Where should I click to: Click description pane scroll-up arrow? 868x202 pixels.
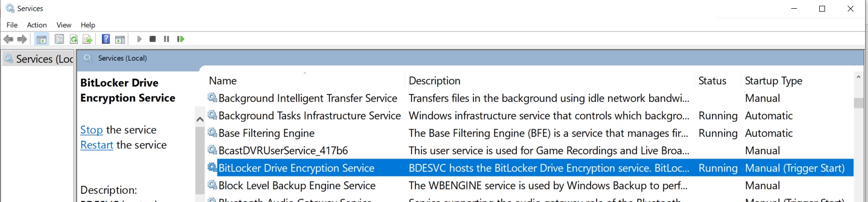200,120
